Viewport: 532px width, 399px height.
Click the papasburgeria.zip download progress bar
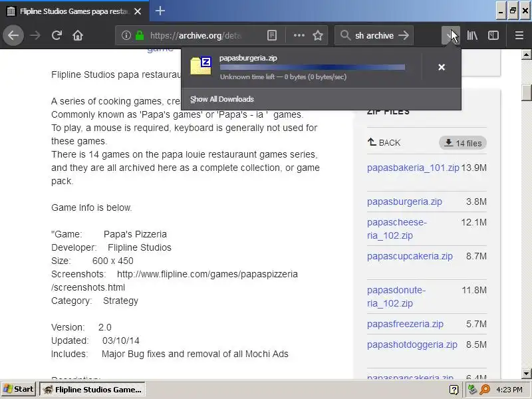(312, 67)
